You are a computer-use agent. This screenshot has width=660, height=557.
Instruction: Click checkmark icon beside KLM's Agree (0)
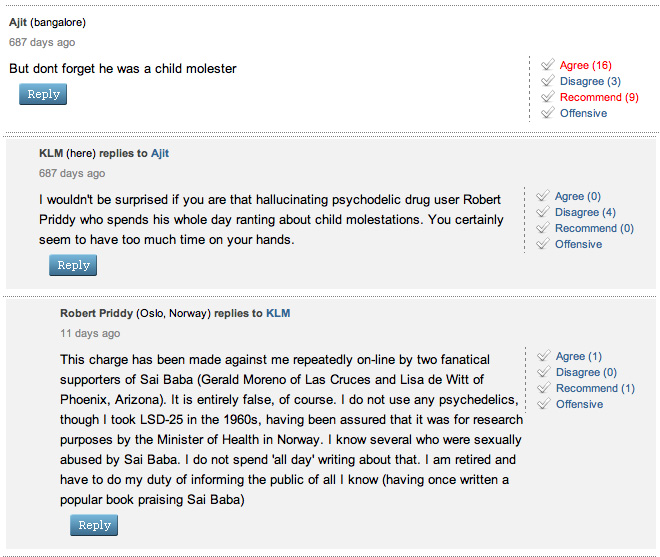coord(543,196)
